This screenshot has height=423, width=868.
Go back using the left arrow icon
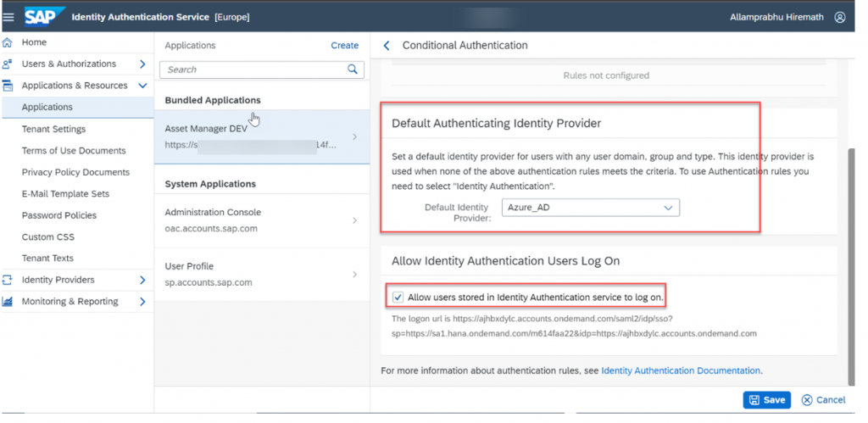pyautogui.click(x=387, y=46)
